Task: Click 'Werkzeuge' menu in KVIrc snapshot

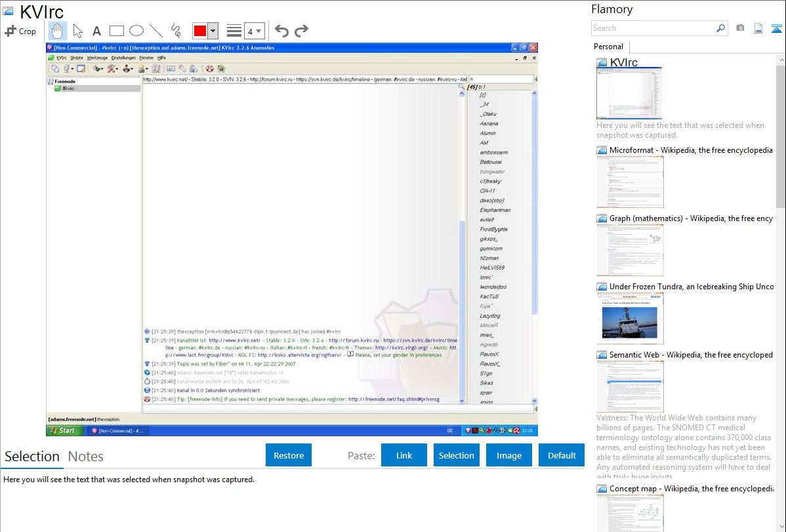Action: click(97, 58)
